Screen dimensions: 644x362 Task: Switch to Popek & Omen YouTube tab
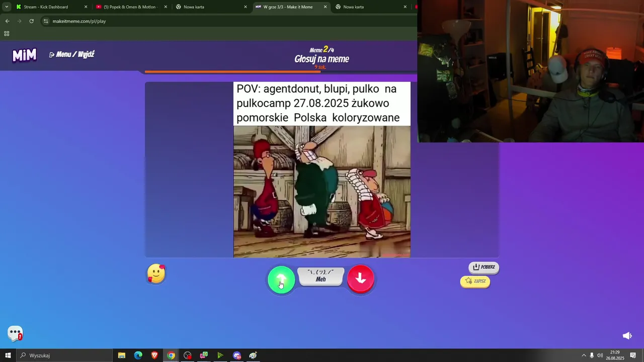click(x=131, y=7)
